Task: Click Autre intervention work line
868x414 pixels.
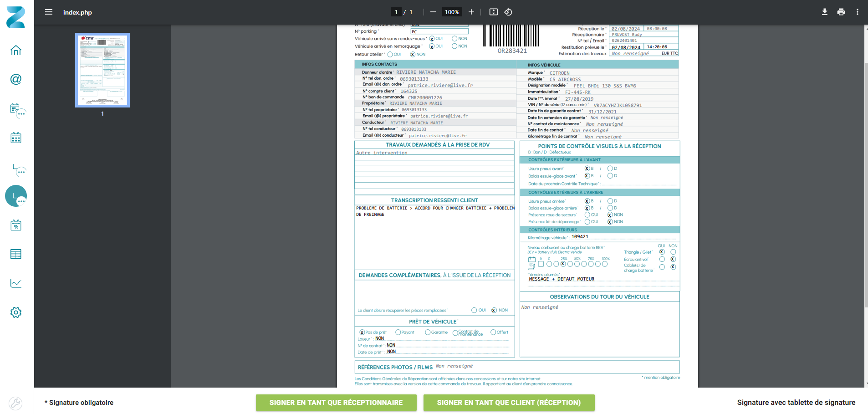Action: click(382, 153)
